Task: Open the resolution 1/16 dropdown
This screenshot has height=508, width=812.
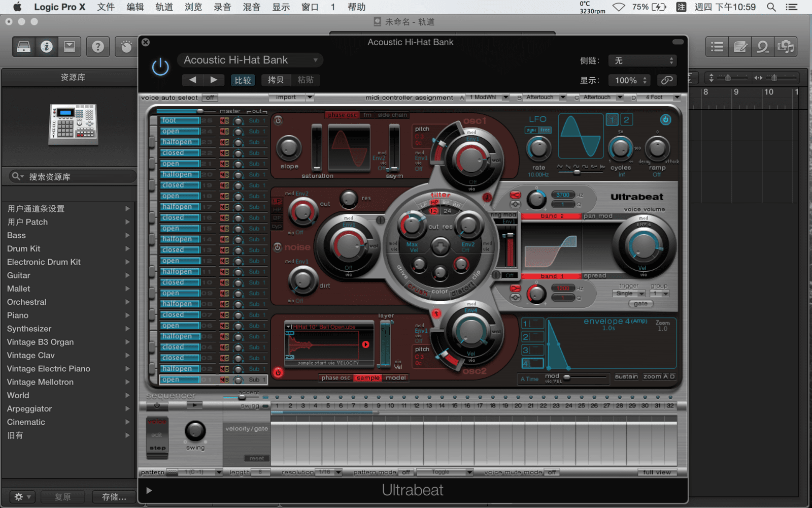Action: (328, 472)
